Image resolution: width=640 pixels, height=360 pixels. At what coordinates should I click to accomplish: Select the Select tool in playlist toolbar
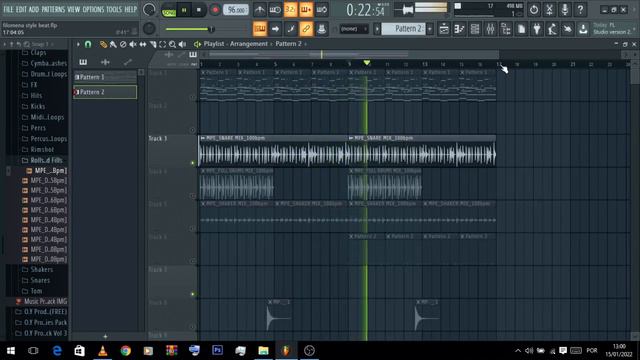click(x=162, y=44)
